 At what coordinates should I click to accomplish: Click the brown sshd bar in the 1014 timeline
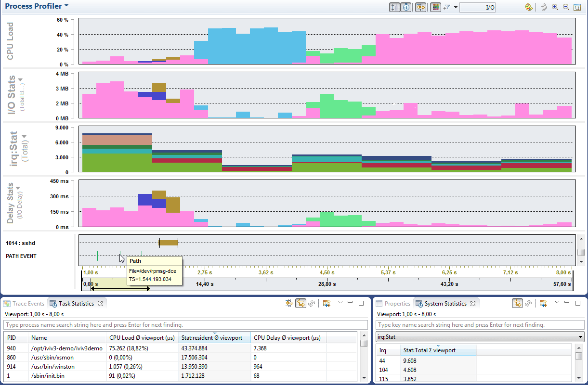pos(169,243)
